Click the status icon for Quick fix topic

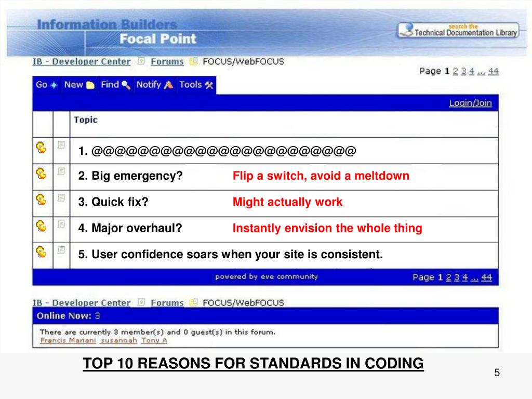[x=42, y=199]
